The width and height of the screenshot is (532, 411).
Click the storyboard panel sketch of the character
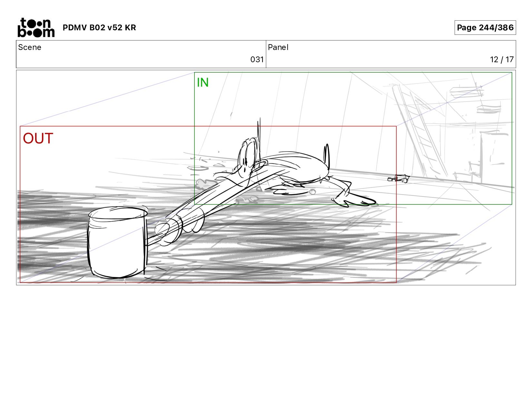tap(266, 178)
